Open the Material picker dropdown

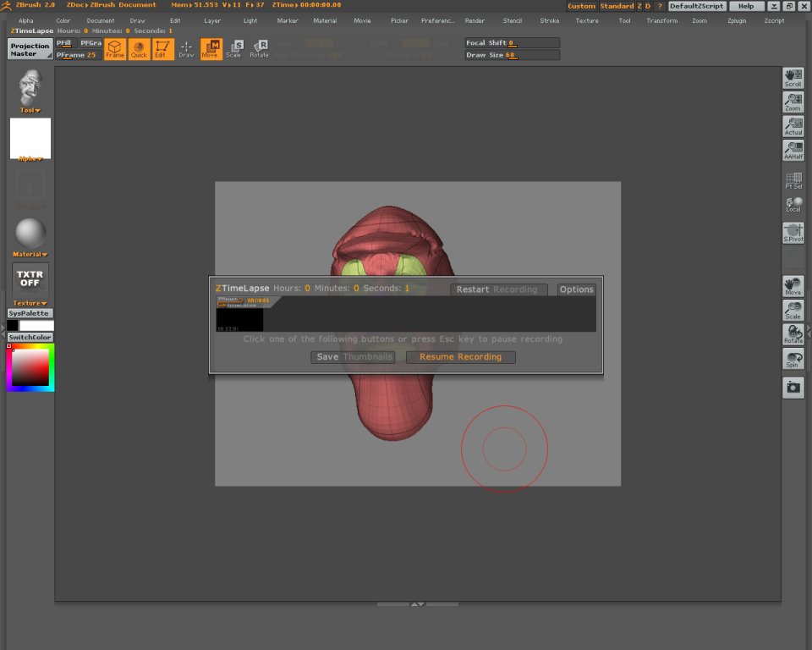pos(30,254)
